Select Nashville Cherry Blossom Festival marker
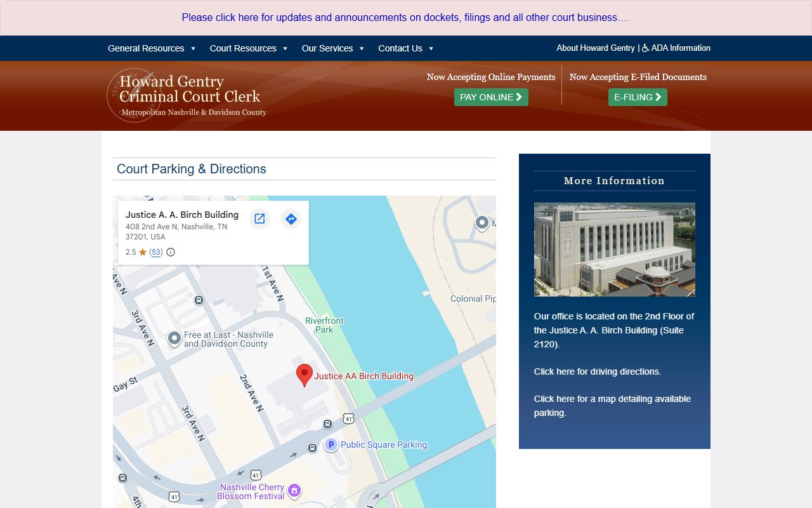This screenshot has width=812, height=508. 294,491
